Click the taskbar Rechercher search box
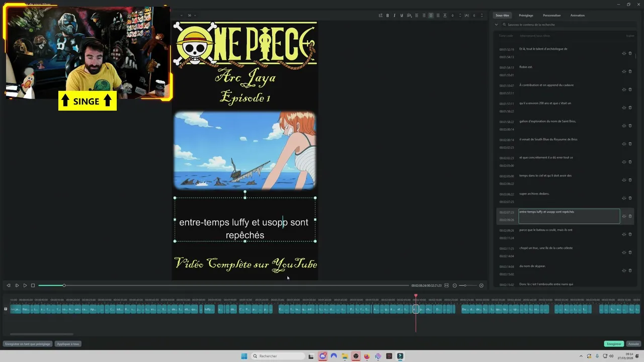 point(278,356)
